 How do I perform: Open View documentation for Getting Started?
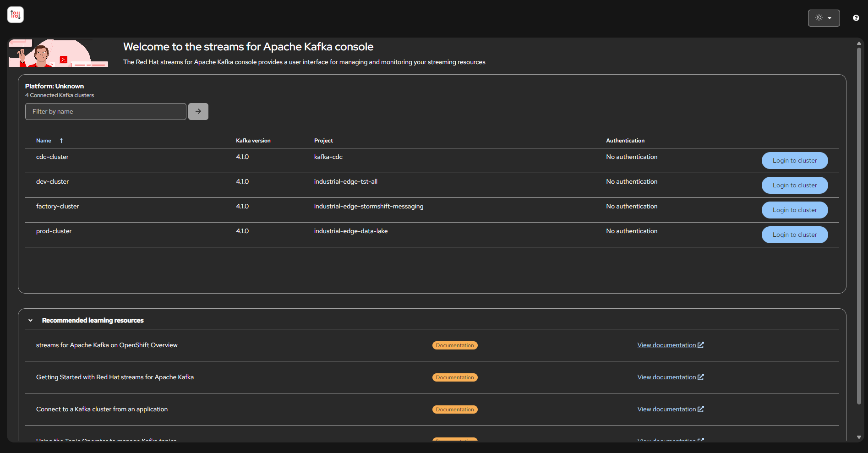[x=671, y=377]
